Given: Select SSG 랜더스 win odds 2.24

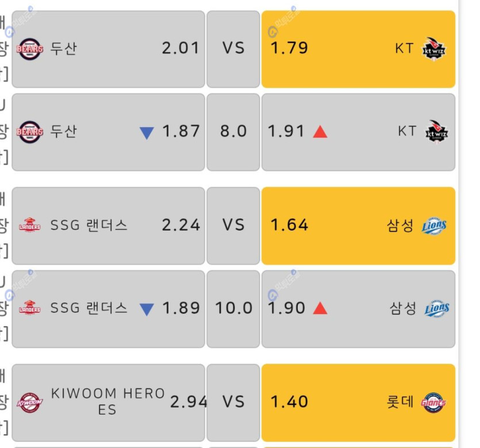Looking at the screenshot, I should [x=109, y=225].
